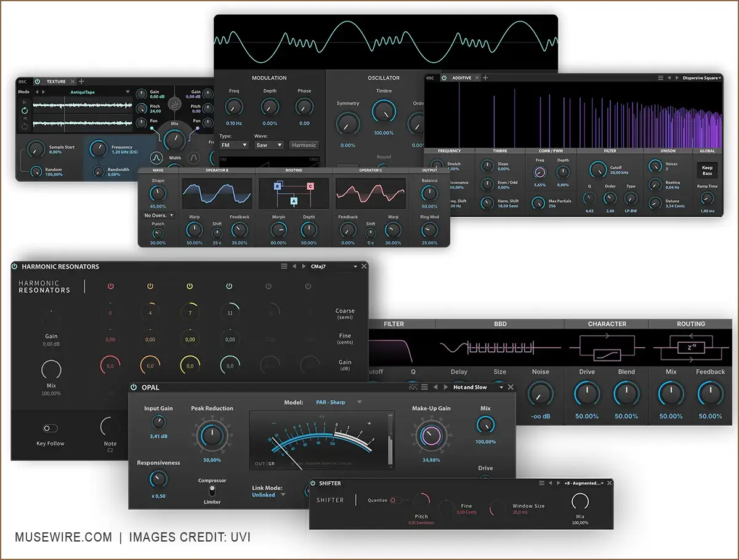Open the No Overs. dropdown
This screenshot has height=560, width=739.
click(158, 215)
